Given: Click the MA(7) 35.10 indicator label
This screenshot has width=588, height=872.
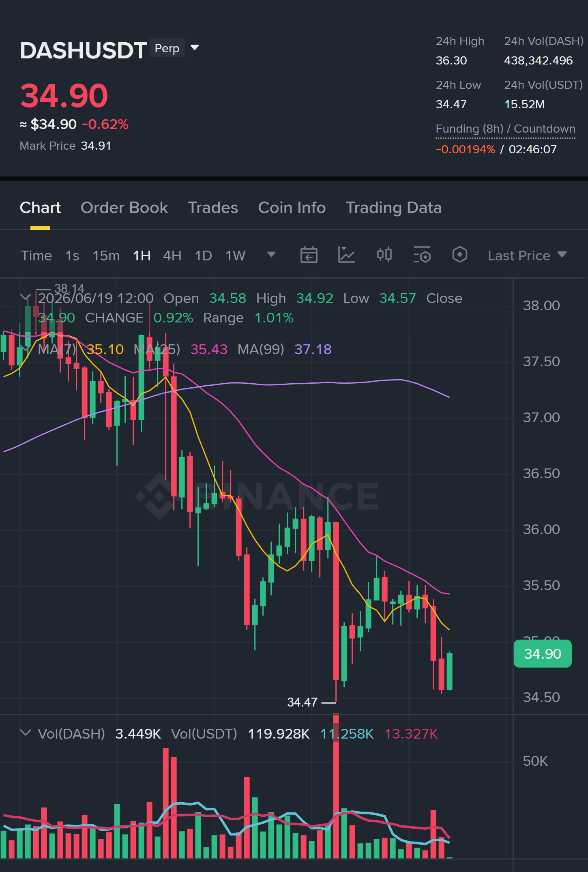Looking at the screenshot, I should 81,349.
